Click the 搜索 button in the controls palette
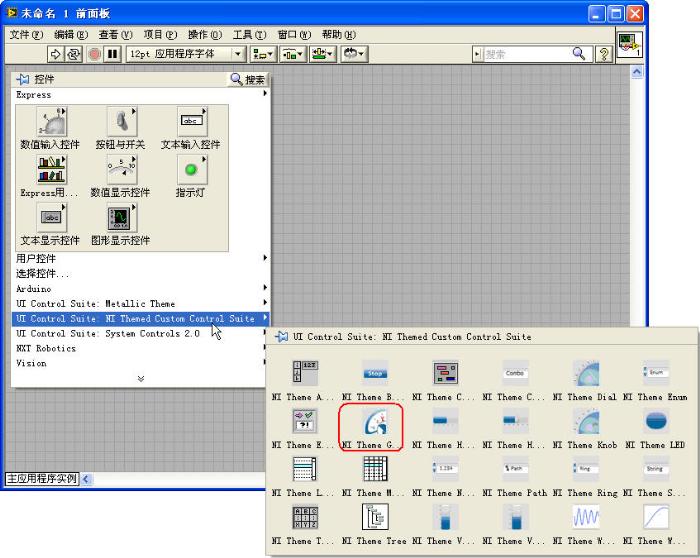The width and height of the screenshot is (700, 558). point(248,79)
